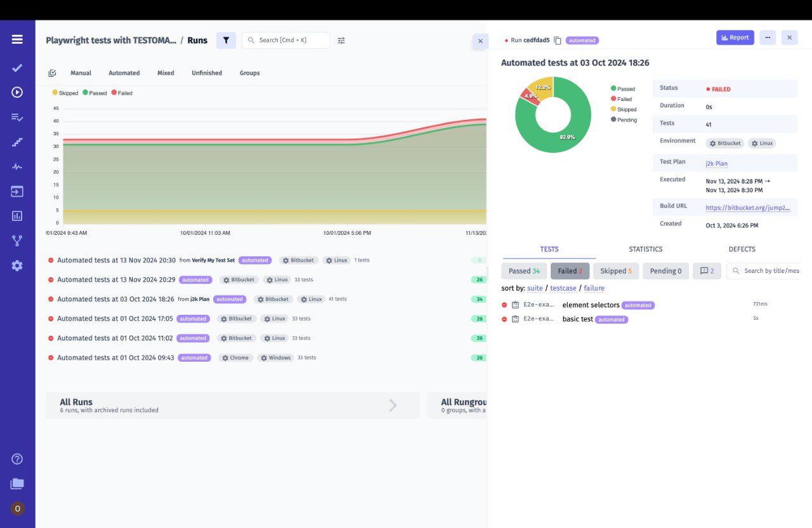Open the more options menu in run panel
Screen dimensions: 812x528
pos(768,37)
